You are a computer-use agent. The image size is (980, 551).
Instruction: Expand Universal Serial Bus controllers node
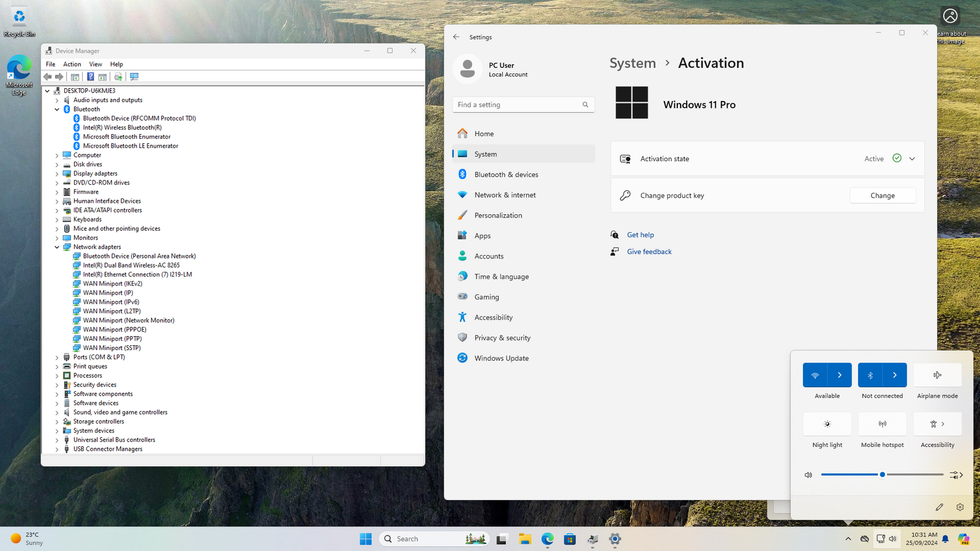point(57,440)
